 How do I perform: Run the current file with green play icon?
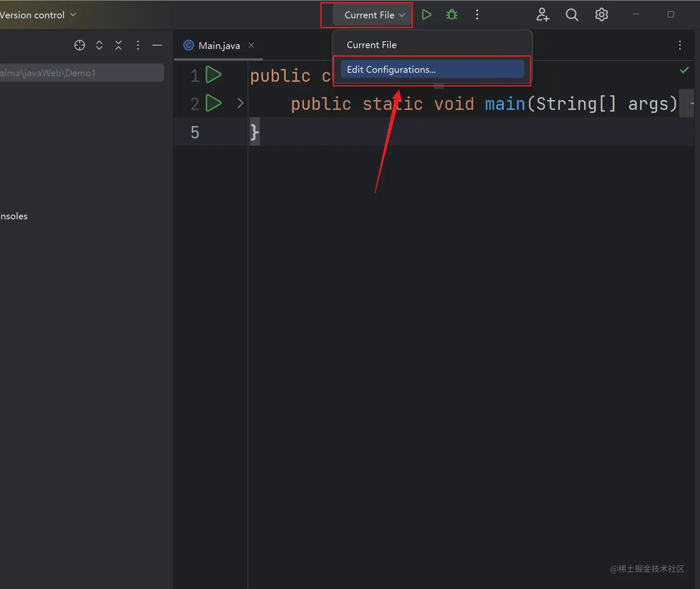pos(426,15)
